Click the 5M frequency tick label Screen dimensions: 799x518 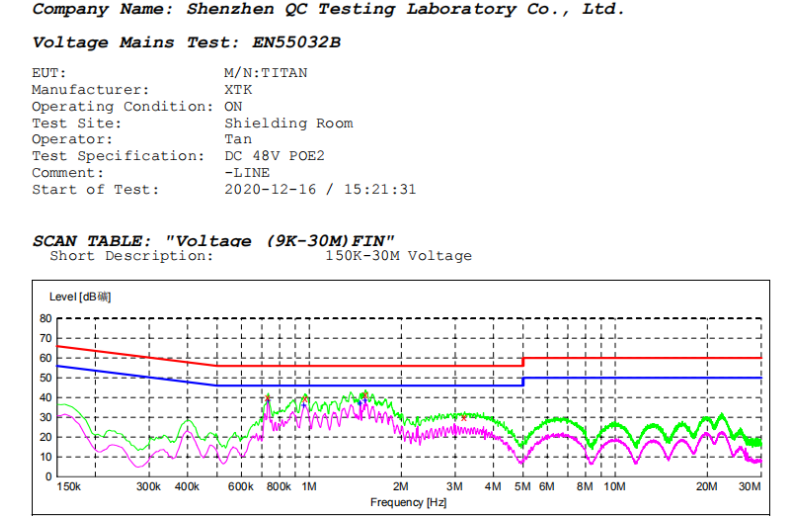pyautogui.click(x=522, y=487)
